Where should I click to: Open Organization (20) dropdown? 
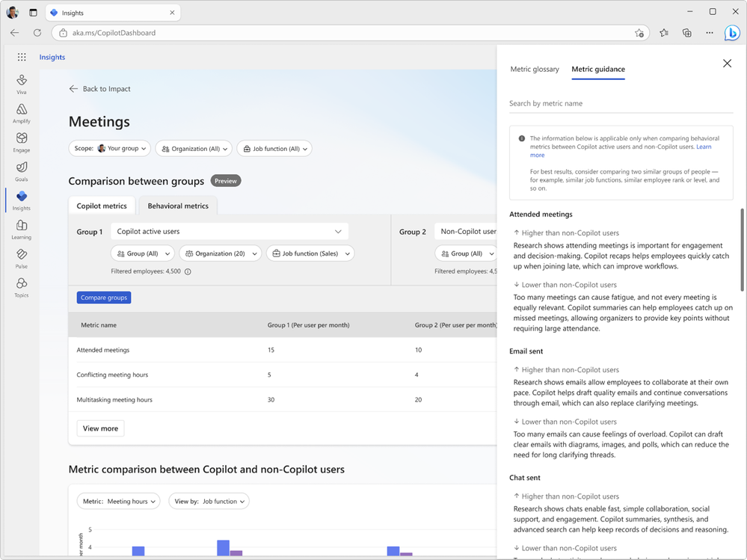coord(221,253)
